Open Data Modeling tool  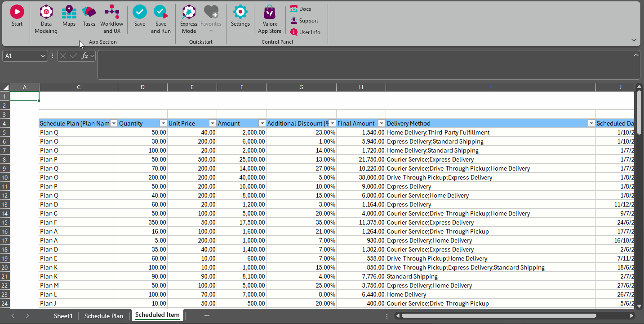click(46, 12)
